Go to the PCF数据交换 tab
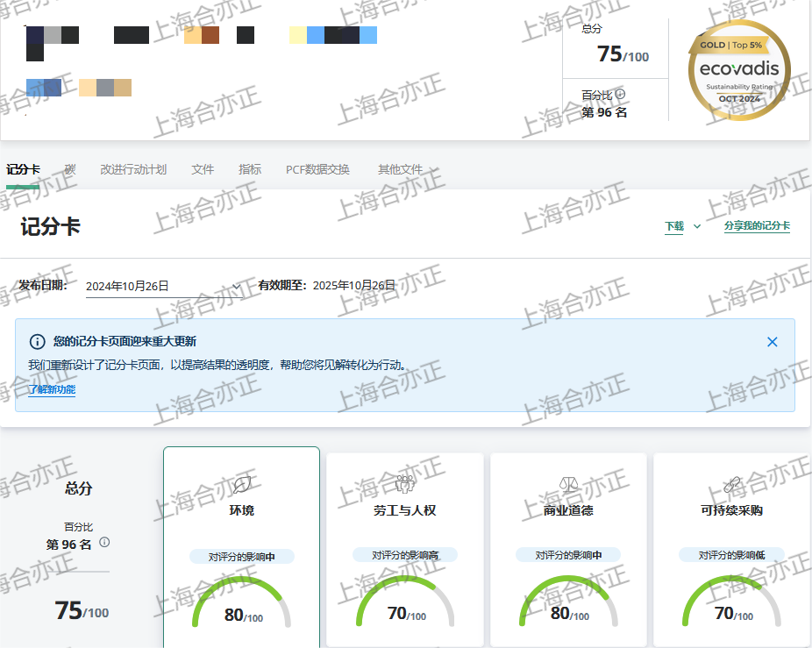 pos(317,170)
